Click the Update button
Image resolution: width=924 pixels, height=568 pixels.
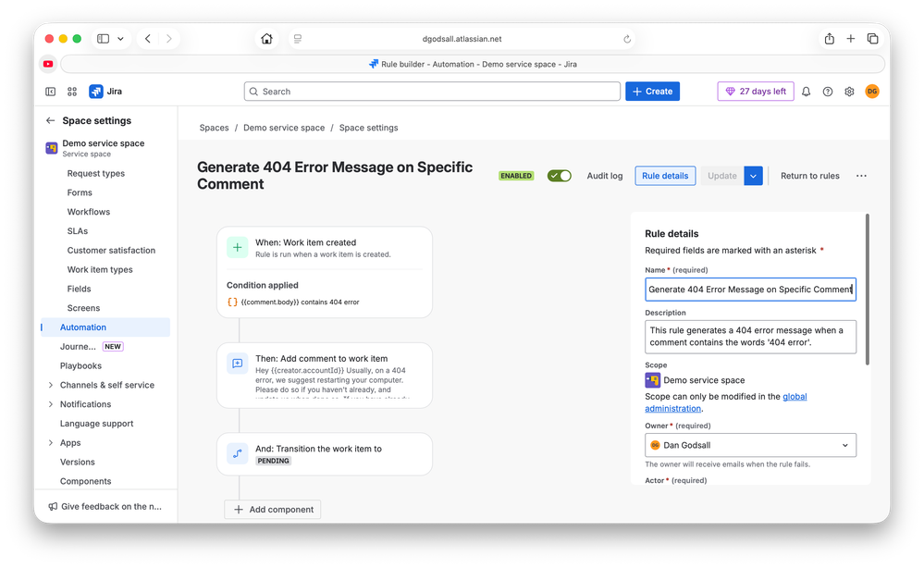click(x=721, y=176)
